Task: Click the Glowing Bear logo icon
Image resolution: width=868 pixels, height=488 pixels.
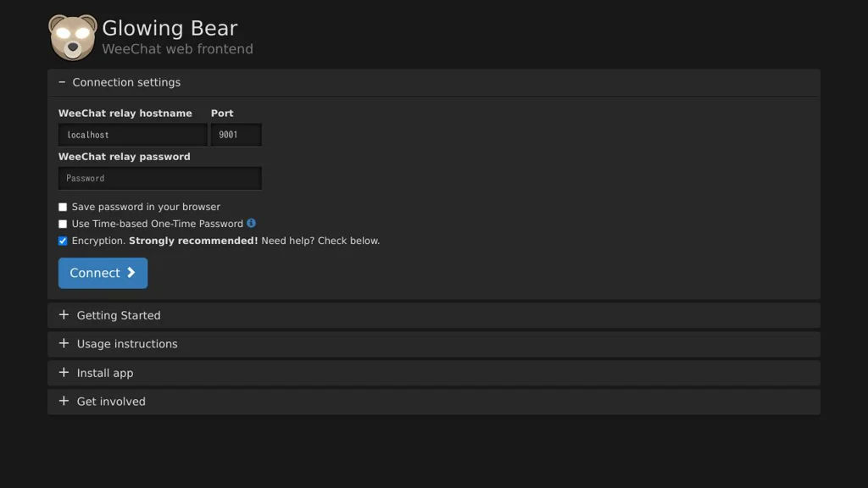Action: [72, 37]
